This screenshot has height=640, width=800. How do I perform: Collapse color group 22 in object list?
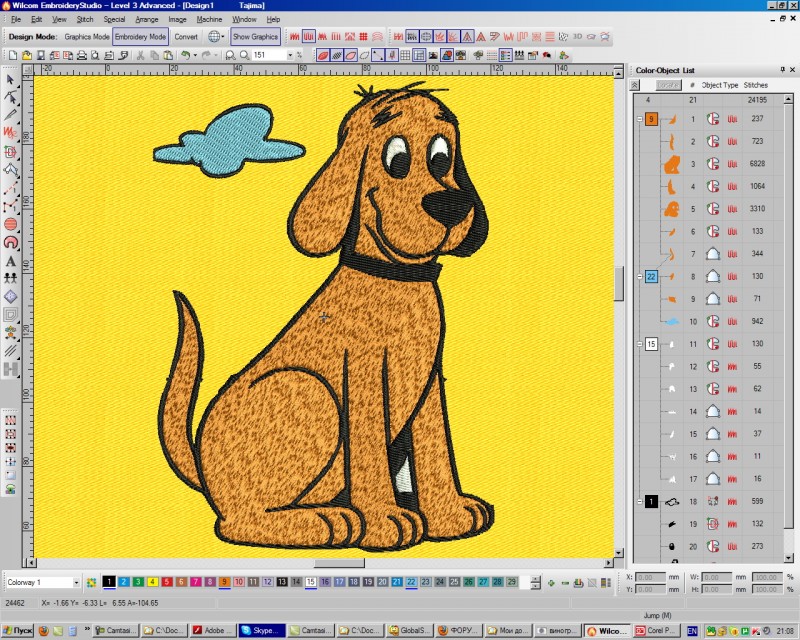640,276
